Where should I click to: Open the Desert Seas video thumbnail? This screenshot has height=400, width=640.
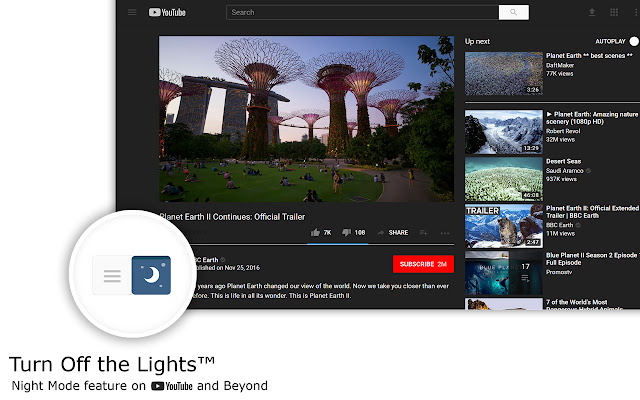click(504, 179)
